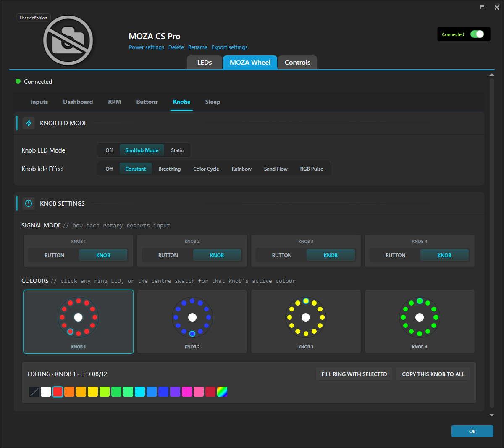Set Knob 4 signal mode to BUTTON
504x448 pixels.
point(396,256)
